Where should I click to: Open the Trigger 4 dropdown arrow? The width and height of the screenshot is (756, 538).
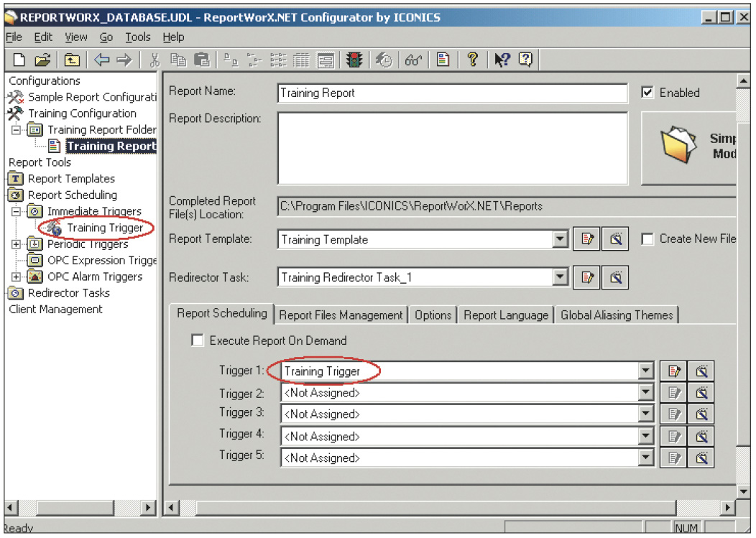[x=645, y=436]
